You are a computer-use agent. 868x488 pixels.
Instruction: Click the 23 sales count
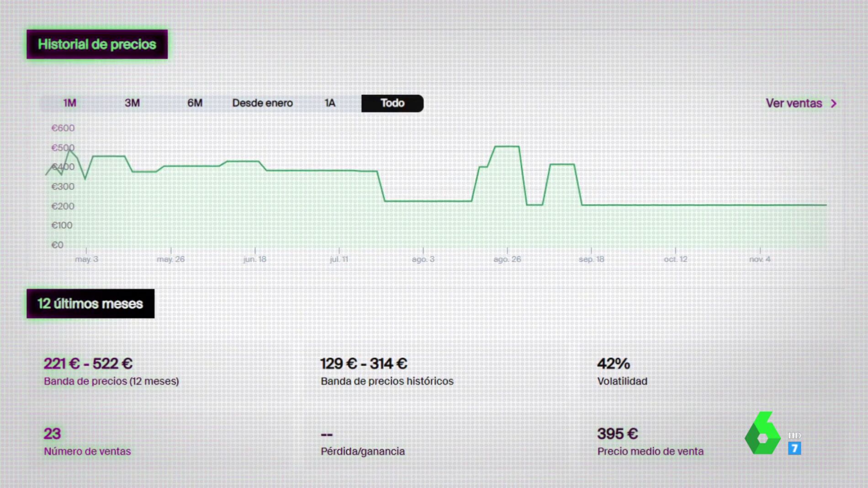[x=52, y=434]
